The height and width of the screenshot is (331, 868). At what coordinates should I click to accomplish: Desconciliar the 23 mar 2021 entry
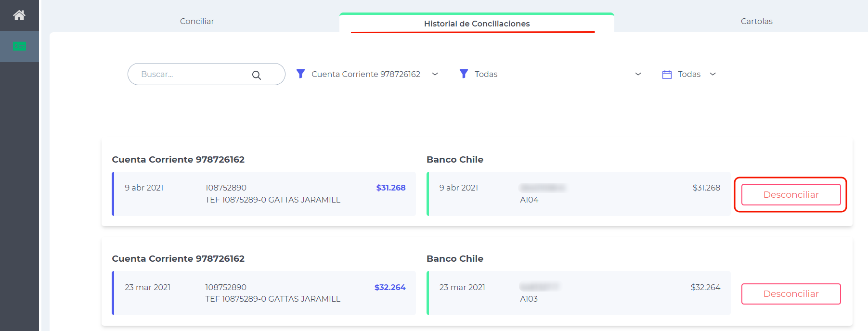point(791,294)
